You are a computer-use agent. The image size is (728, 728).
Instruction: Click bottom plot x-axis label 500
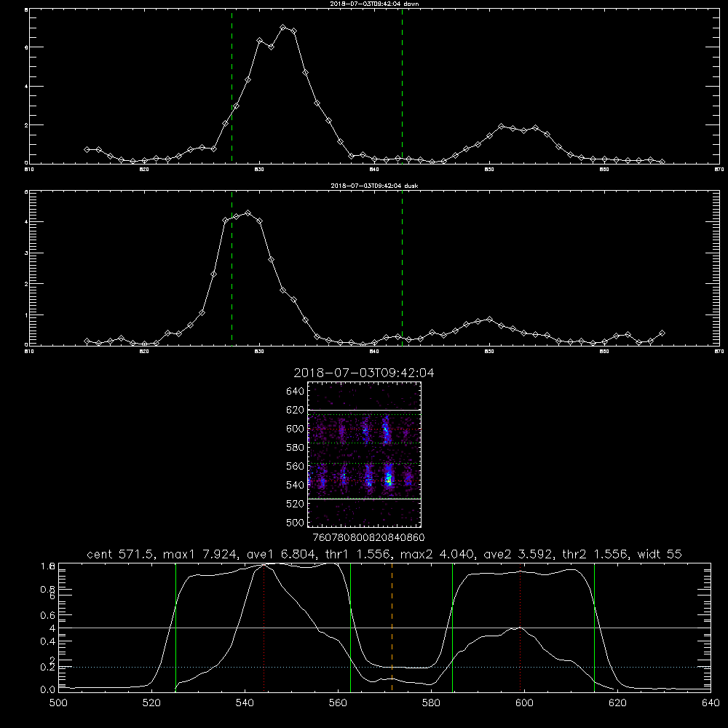[x=58, y=703]
